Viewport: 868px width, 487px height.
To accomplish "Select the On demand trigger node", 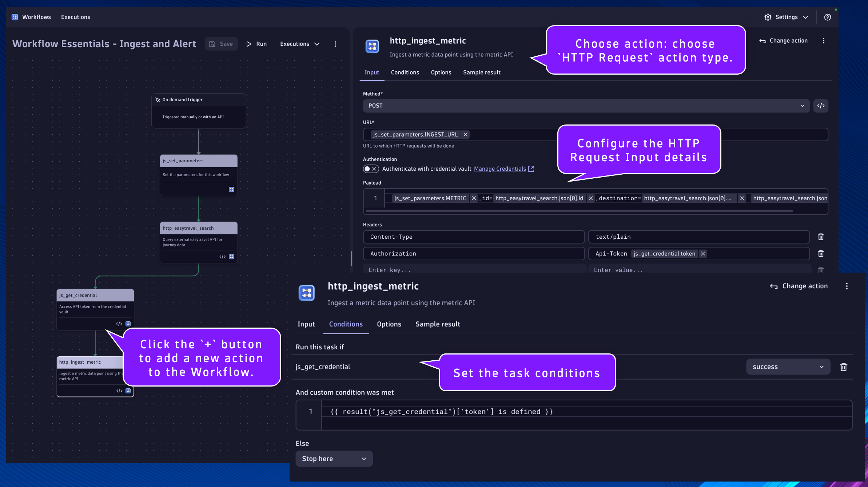I will 198,111.
